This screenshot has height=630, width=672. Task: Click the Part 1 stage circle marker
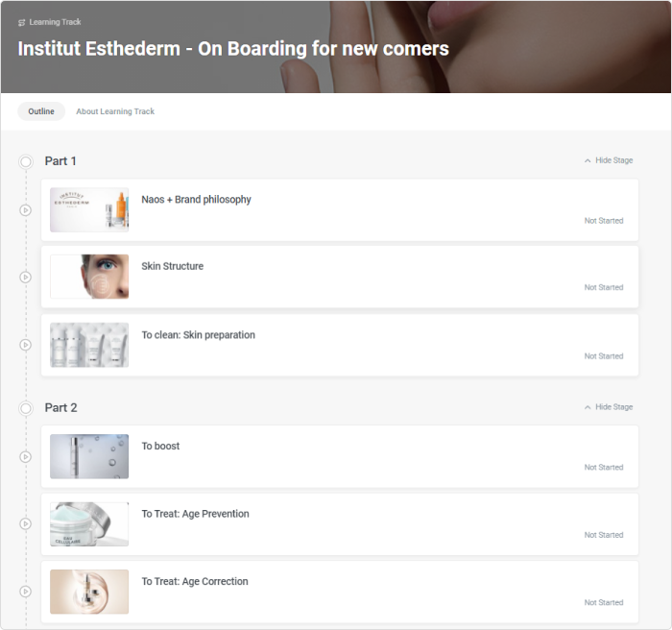26,161
